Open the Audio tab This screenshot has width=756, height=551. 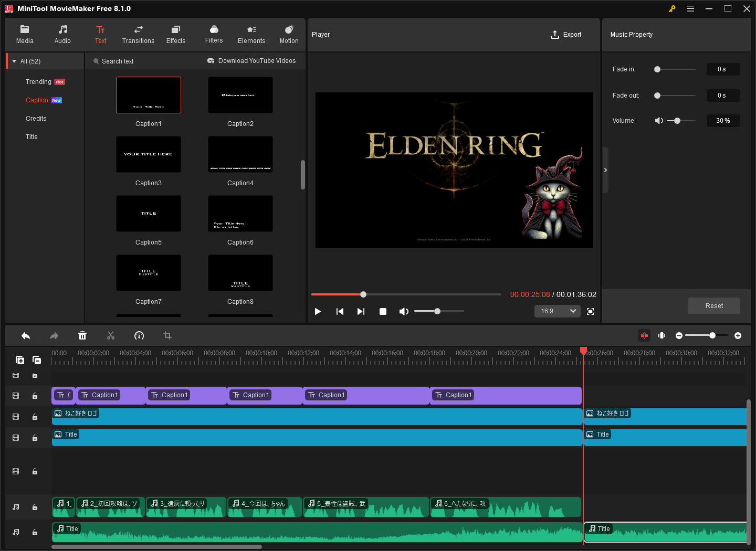62,35
